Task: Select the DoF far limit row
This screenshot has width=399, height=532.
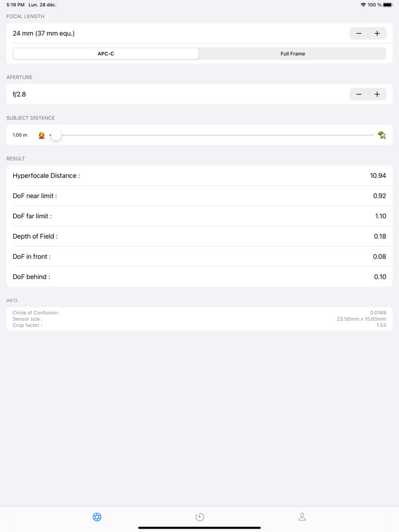Action: click(x=199, y=216)
